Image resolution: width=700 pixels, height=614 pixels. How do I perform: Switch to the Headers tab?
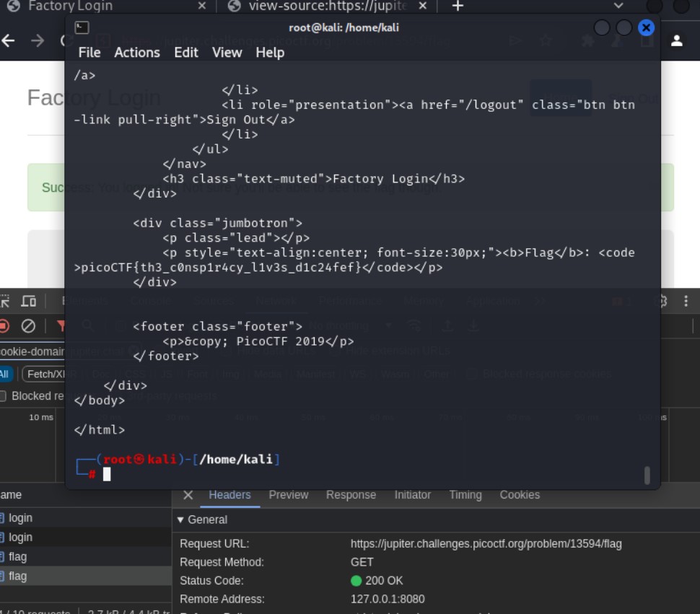[229, 495]
